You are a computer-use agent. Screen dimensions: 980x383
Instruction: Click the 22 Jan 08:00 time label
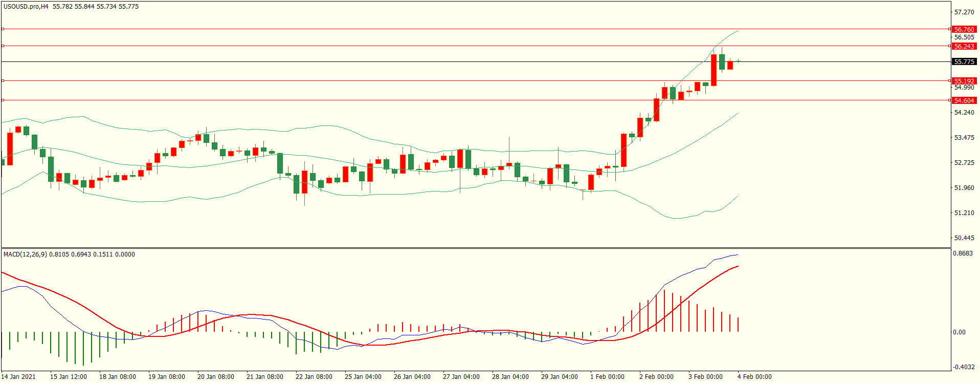tap(314, 376)
